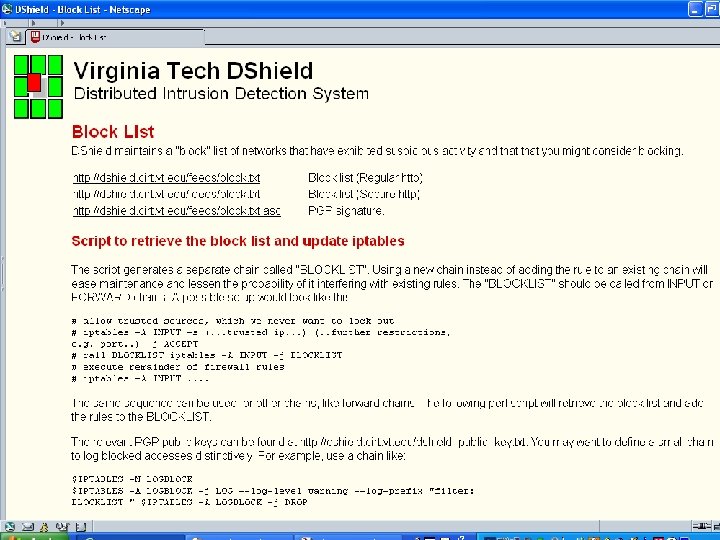
Task: Click the 'Block list (Secure http)' description
Action: pos(364,194)
